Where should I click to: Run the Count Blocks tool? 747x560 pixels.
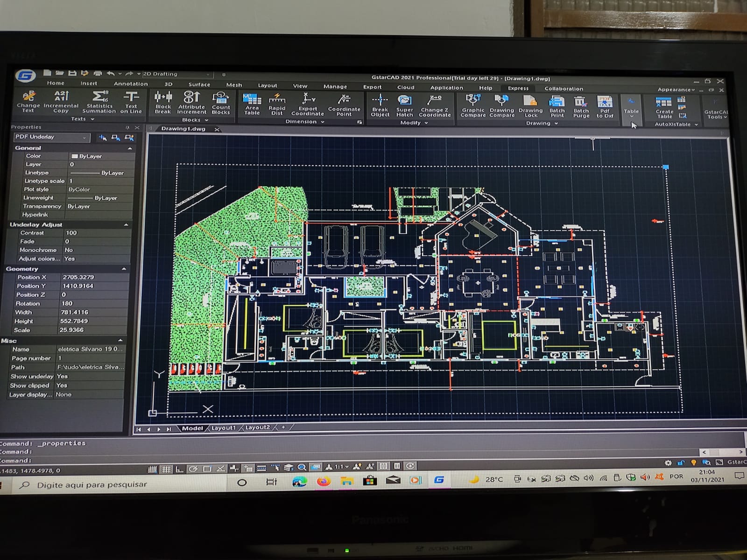(221, 103)
